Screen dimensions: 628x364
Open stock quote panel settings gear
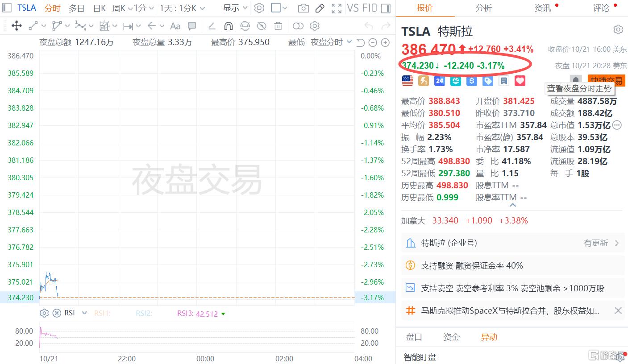[x=618, y=30]
